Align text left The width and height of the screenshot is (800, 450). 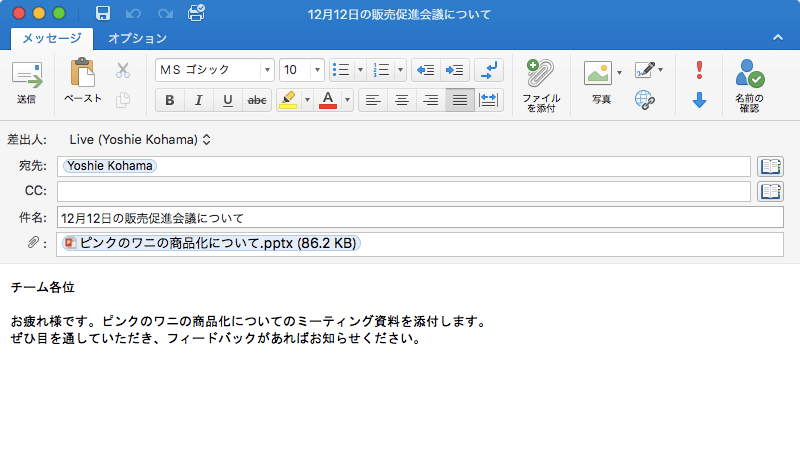(x=373, y=100)
